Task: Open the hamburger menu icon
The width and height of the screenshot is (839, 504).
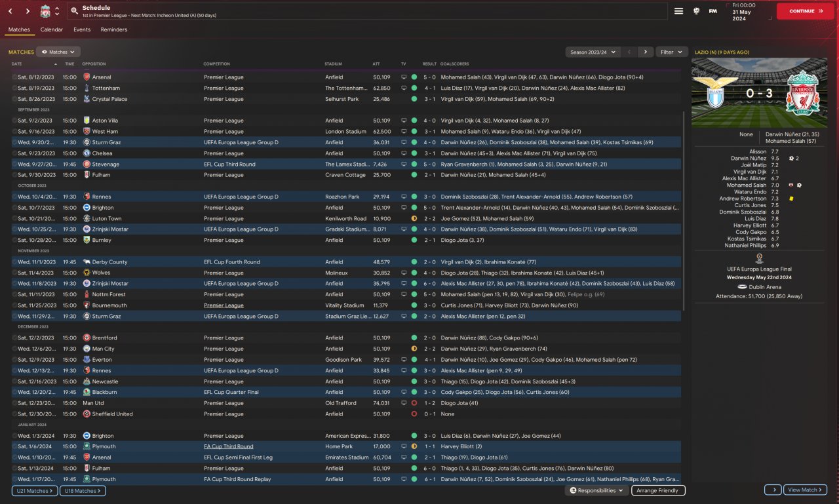Action: [678, 11]
